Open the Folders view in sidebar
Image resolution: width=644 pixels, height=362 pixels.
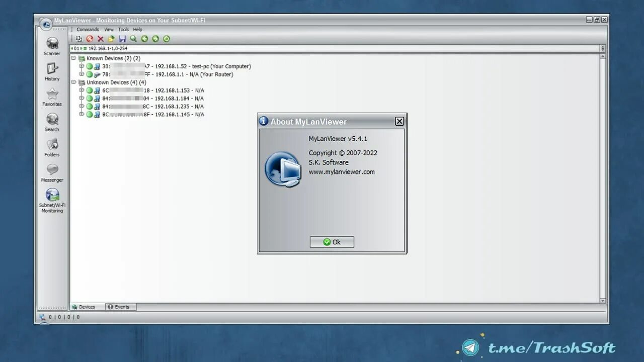[52, 147]
